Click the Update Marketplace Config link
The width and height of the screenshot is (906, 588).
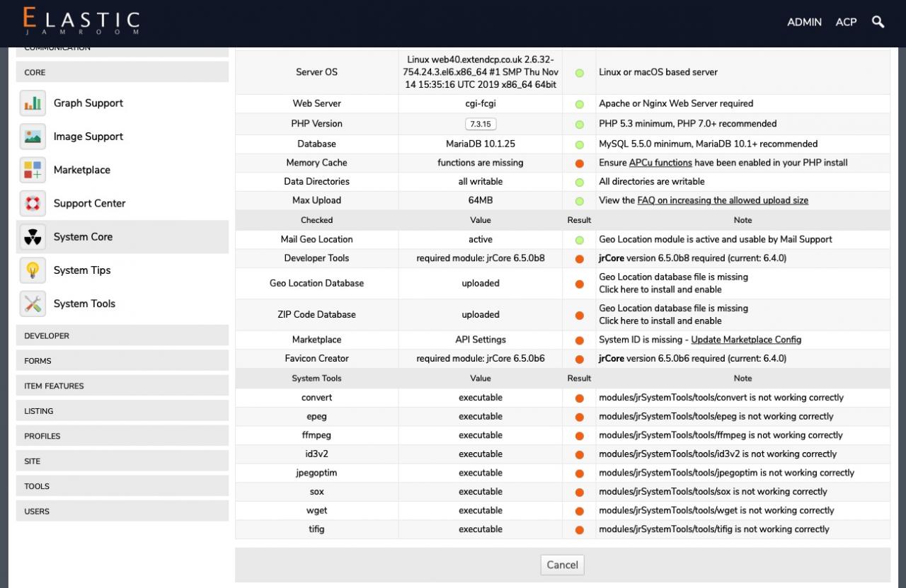[746, 340]
